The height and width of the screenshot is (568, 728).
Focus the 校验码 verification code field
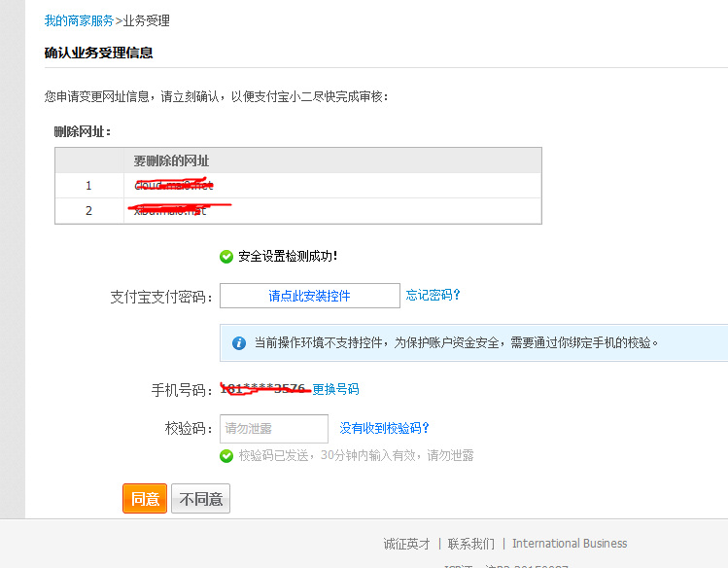point(274,429)
